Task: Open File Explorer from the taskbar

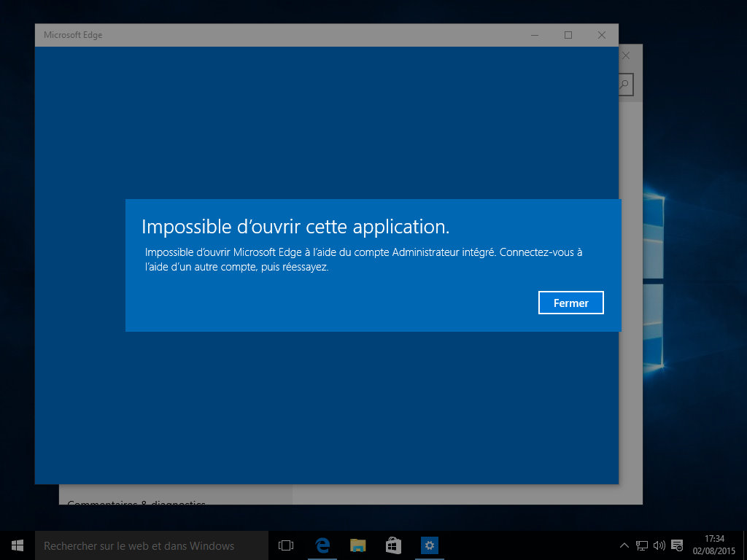Action: click(357, 545)
